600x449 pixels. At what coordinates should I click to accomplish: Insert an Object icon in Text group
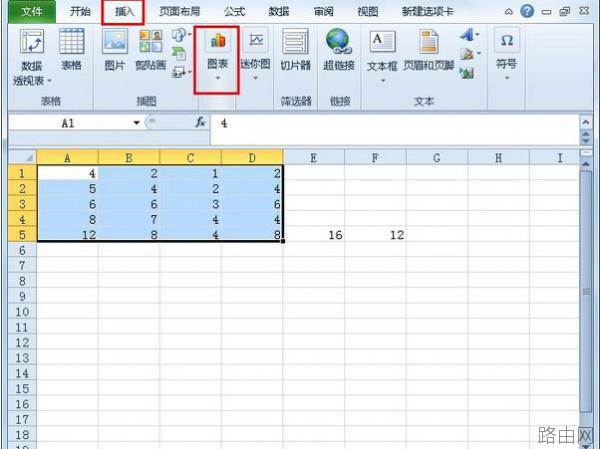point(467,72)
